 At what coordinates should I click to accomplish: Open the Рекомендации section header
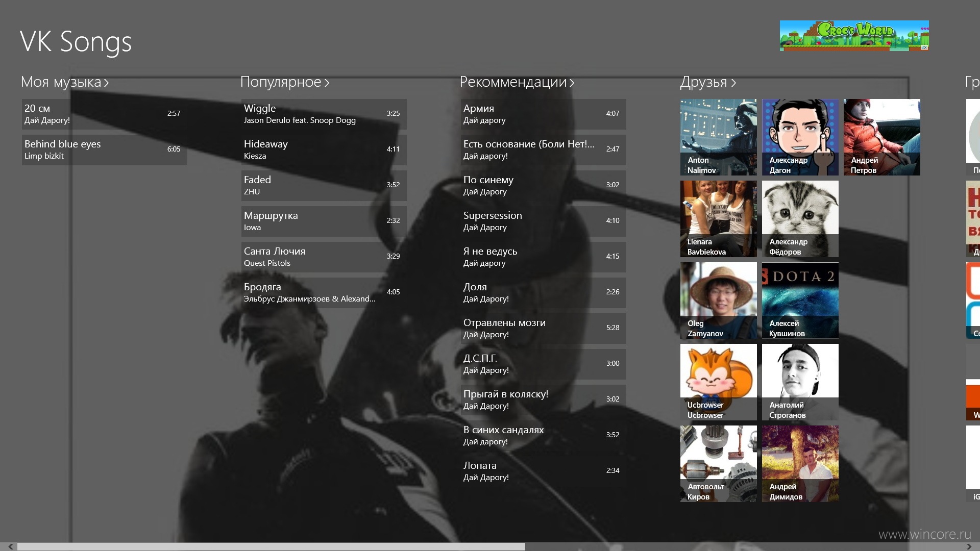pos(517,82)
